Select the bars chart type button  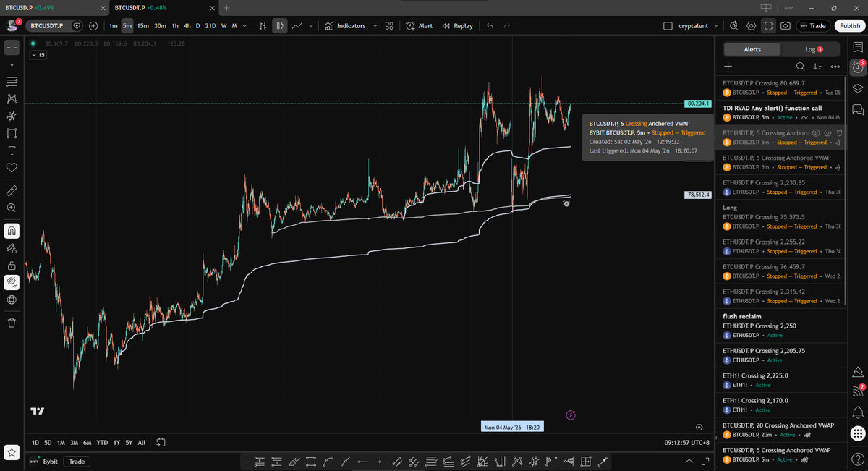coord(263,25)
